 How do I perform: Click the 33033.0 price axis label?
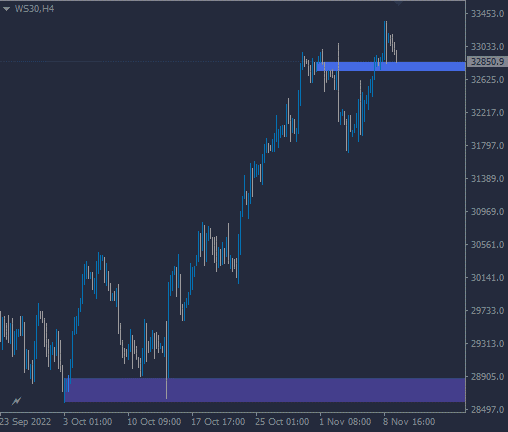tap(487, 47)
